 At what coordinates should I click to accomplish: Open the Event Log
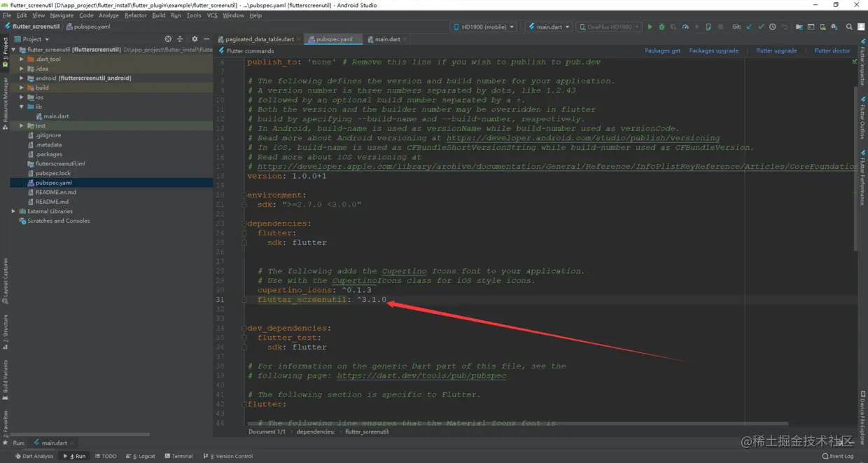[838, 456]
